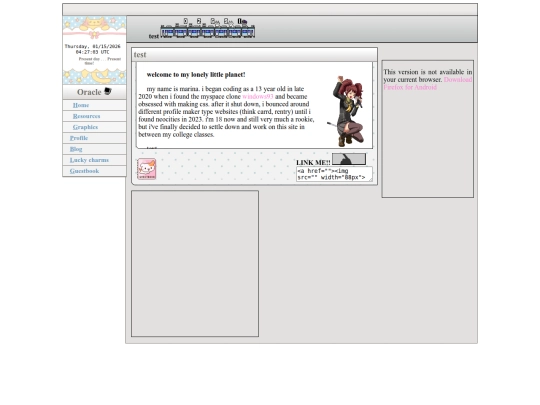
Task: Click the moon and stars sidebar image
Action: click(x=94, y=76)
